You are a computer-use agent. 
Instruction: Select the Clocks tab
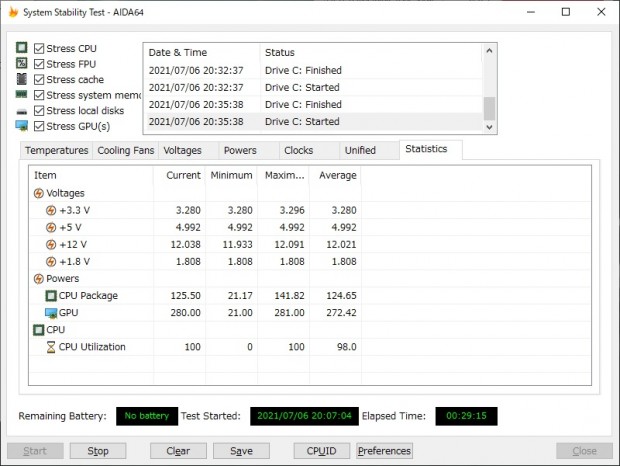click(298, 150)
